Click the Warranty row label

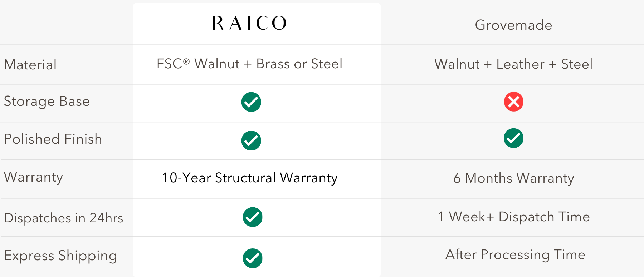(34, 177)
